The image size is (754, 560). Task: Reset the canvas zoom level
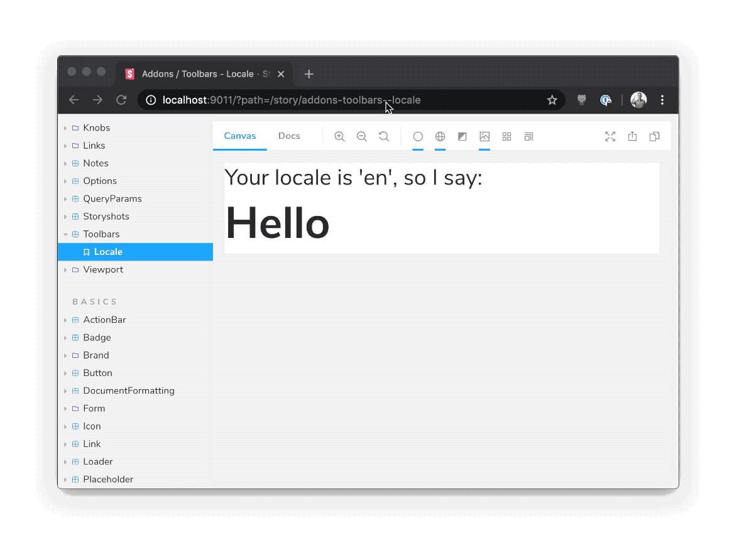coord(383,136)
